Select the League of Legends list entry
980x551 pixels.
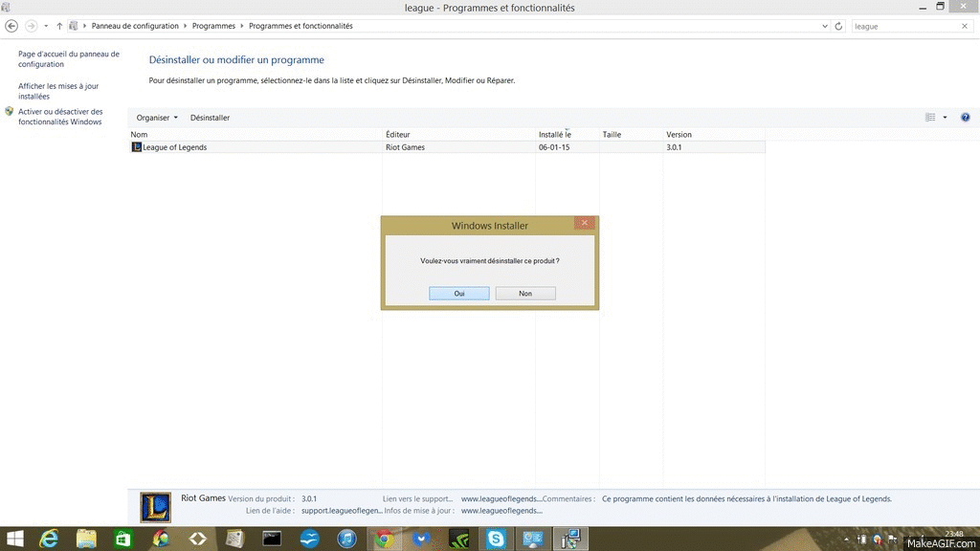coord(174,147)
